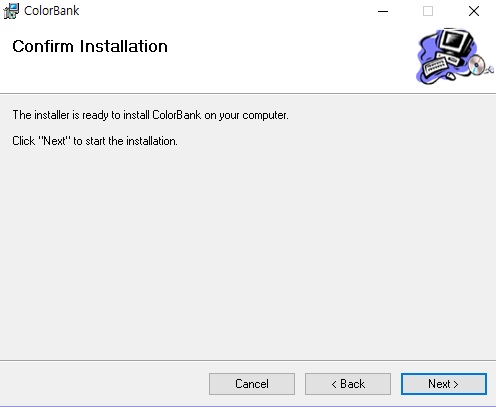Click the 'installer is ready' message text
The image size is (496, 407).
150,115
